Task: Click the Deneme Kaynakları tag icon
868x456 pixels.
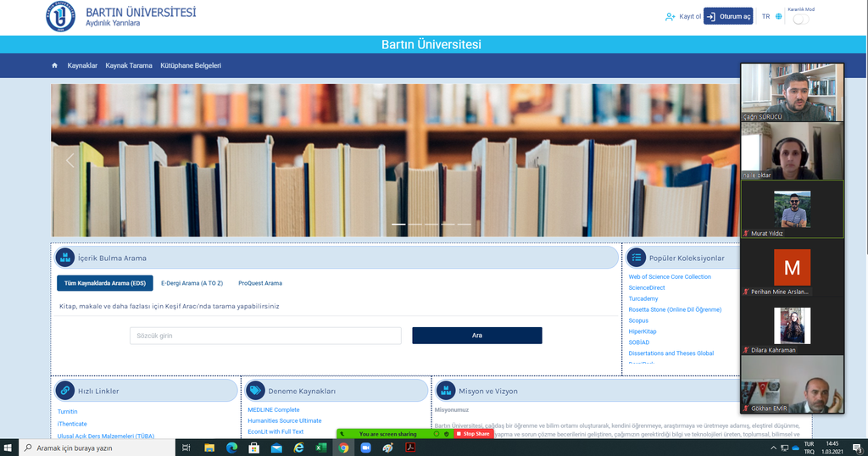Action: (x=255, y=391)
